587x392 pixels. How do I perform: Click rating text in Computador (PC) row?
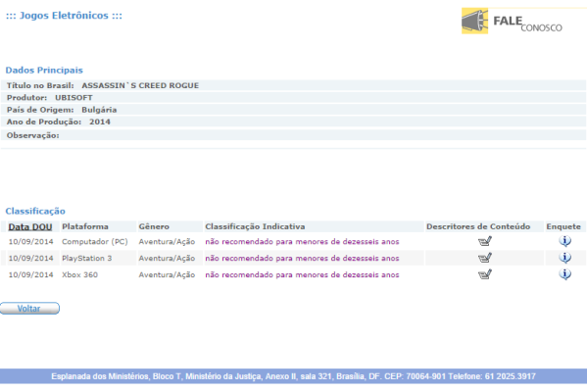coord(302,242)
